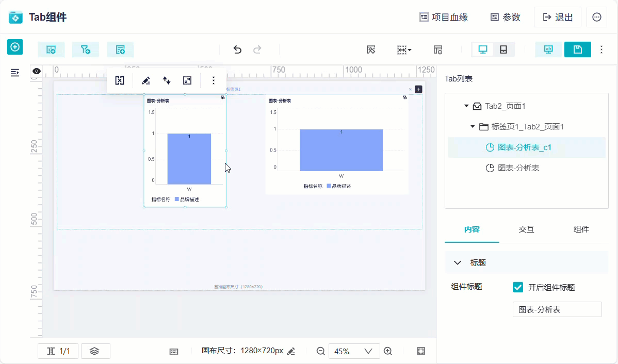
Task: Save the dashboard with the disk icon
Action: (x=577, y=49)
